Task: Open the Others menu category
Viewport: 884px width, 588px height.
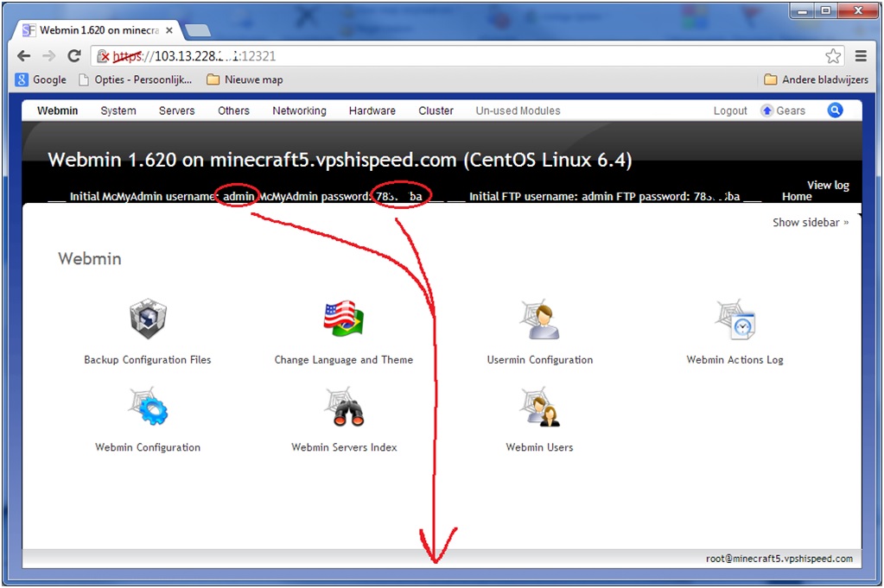Action: [x=233, y=111]
